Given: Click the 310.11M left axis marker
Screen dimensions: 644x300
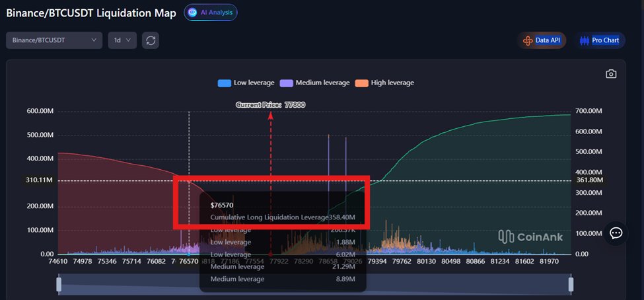Looking at the screenshot, I should (x=38, y=180).
